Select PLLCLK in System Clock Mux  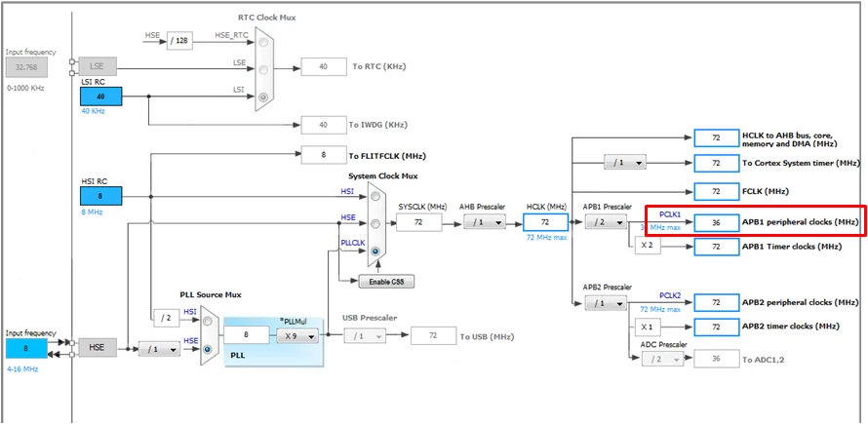click(375, 251)
